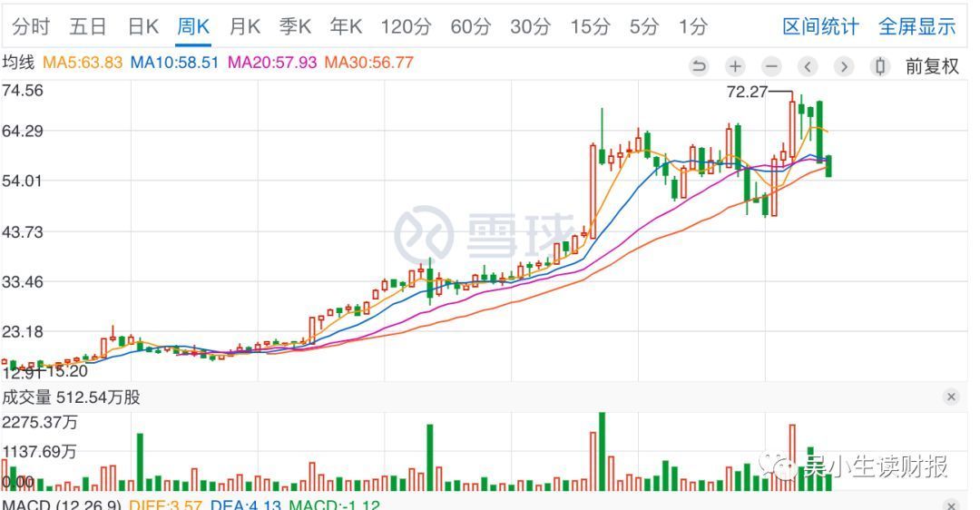Image resolution: width=980 pixels, height=510 pixels.
Task: Select the 月K monthly chart tab
Action: pyautogui.click(x=244, y=26)
